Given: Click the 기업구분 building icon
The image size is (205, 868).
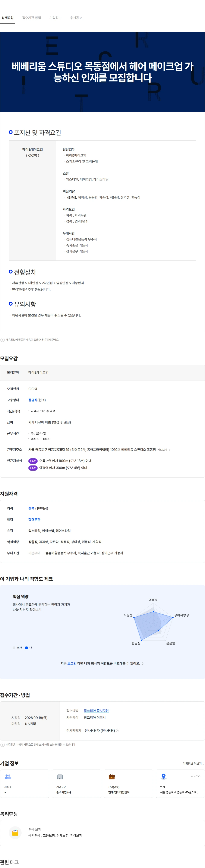Looking at the screenshot, I should click(x=60, y=777).
